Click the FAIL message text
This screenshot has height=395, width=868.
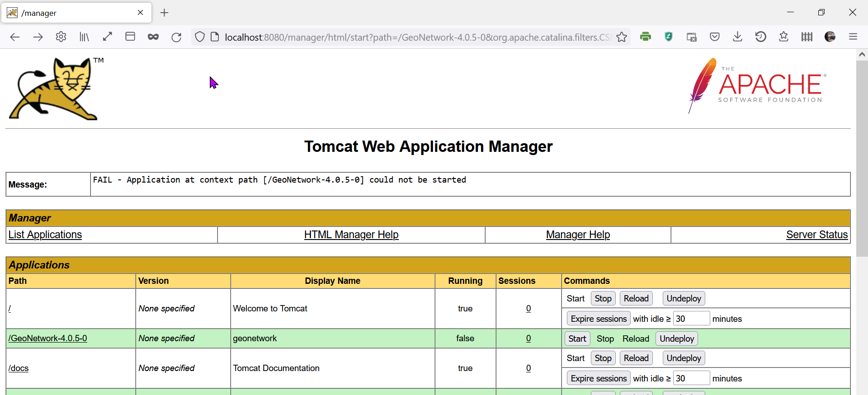point(279,180)
